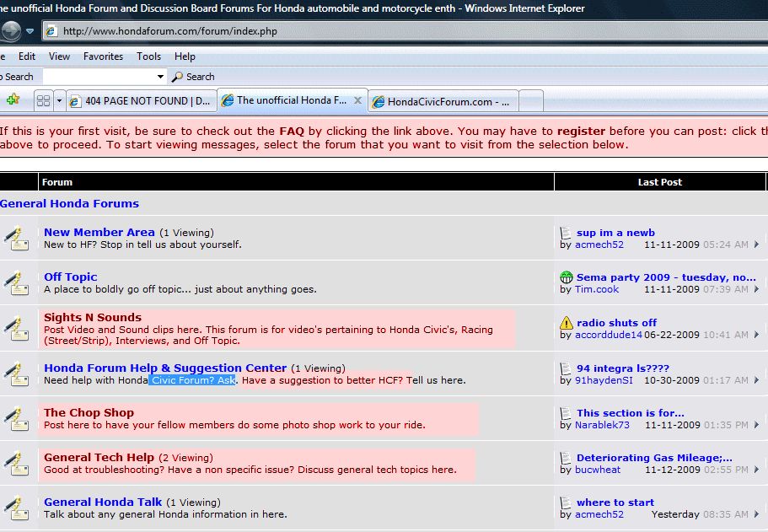View the profile of user 91haydenSI
Screen dimensions: 768x532
click(604, 380)
